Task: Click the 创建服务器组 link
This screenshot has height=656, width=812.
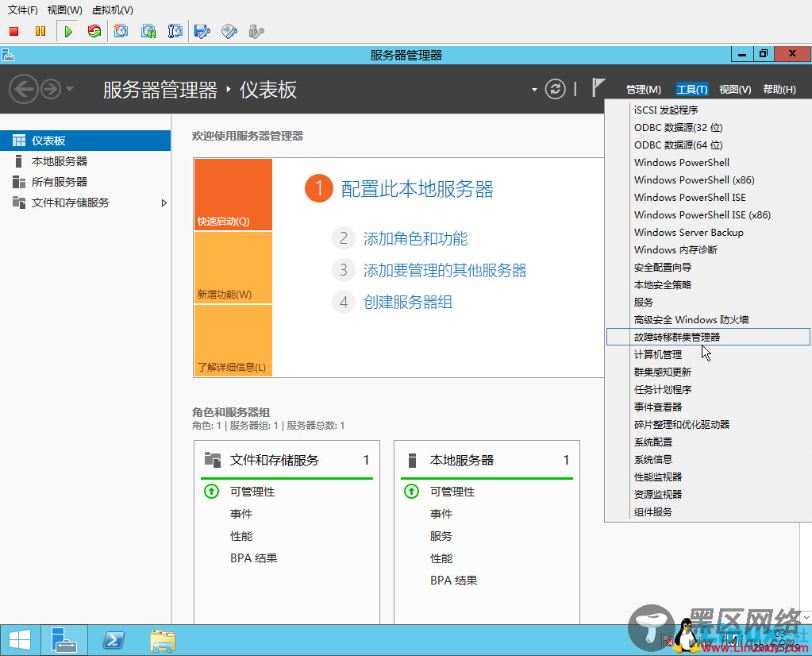Action: (x=408, y=302)
